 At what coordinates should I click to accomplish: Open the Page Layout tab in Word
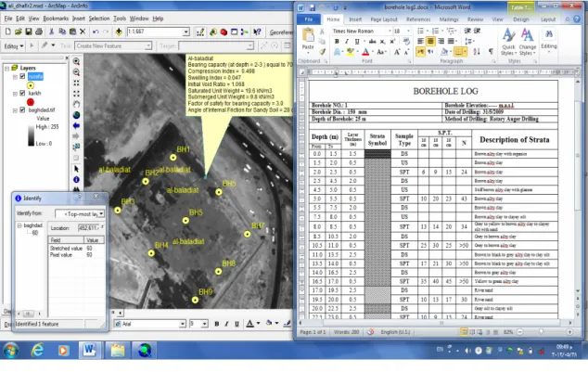click(384, 19)
